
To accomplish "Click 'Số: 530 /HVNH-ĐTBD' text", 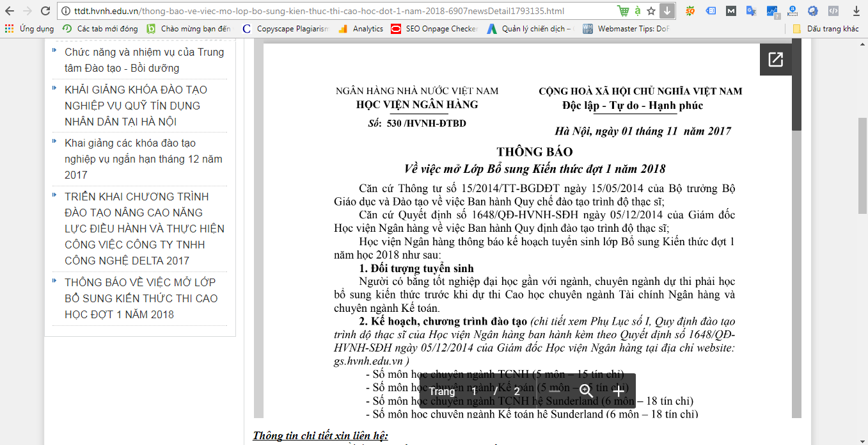I will (417, 123).
